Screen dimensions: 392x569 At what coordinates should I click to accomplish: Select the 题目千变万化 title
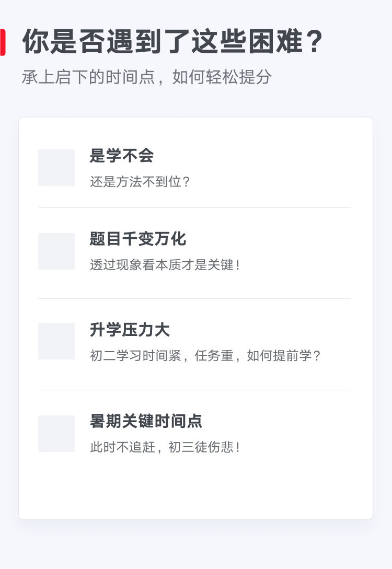tap(138, 239)
